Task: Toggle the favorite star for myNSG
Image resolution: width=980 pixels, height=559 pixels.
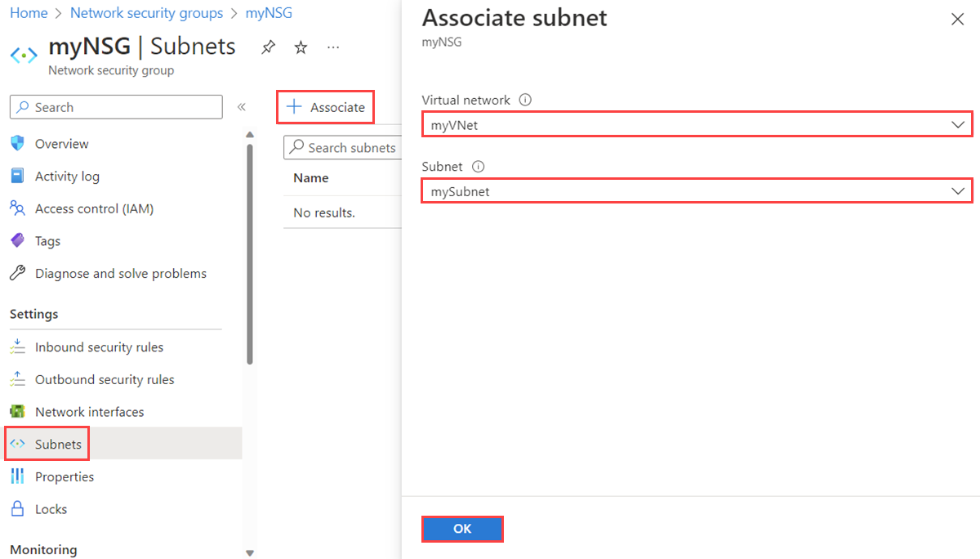Action: coord(301,47)
